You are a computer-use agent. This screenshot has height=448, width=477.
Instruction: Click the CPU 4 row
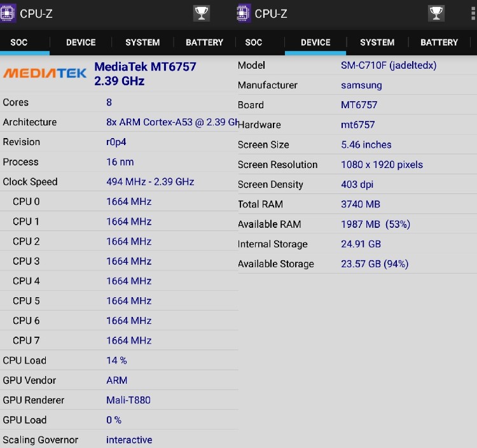point(120,281)
